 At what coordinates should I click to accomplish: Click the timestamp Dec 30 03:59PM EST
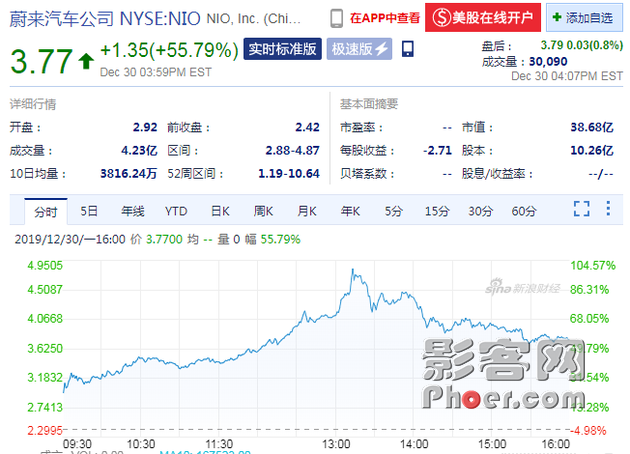(155, 72)
